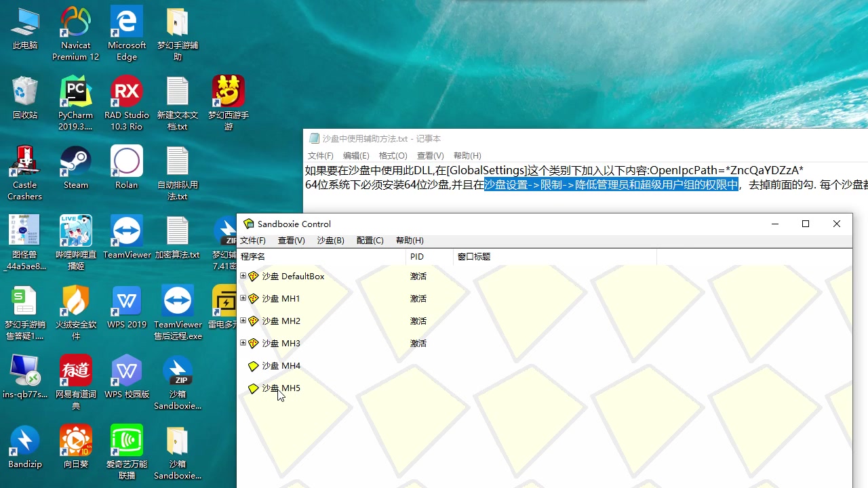The image size is (868, 488).
Task: Expand the 沙盘 DefaultBox tree node
Action: click(243, 276)
